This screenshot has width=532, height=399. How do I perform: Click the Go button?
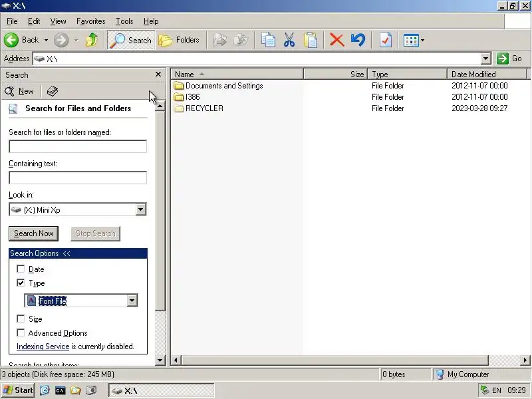510,59
